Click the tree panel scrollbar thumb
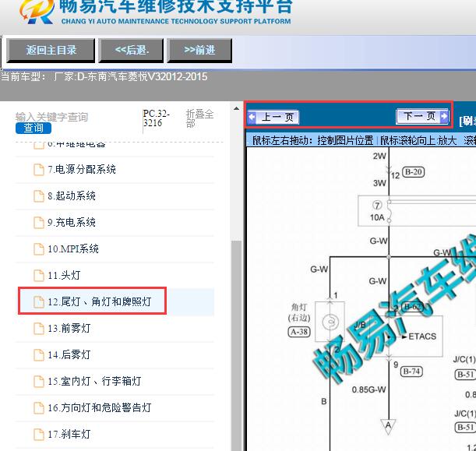476x451 pixels. [x=237, y=345]
